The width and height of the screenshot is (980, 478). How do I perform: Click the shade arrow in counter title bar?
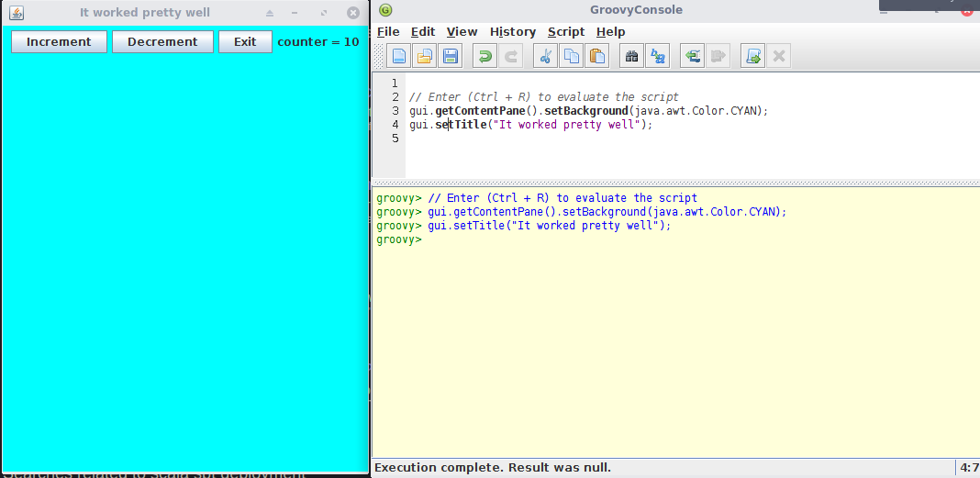tap(270, 13)
